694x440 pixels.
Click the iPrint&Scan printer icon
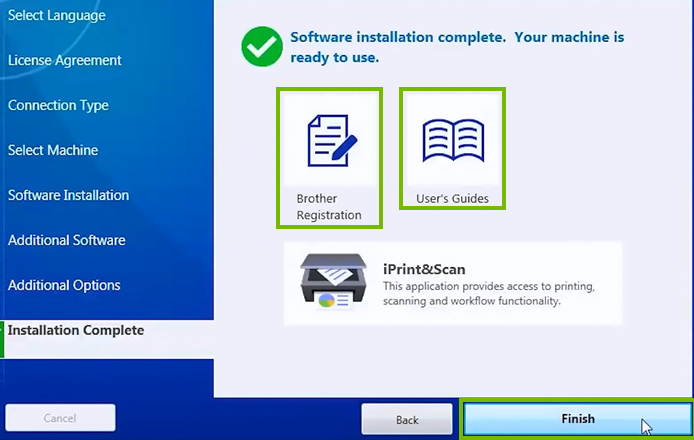tap(333, 283)
